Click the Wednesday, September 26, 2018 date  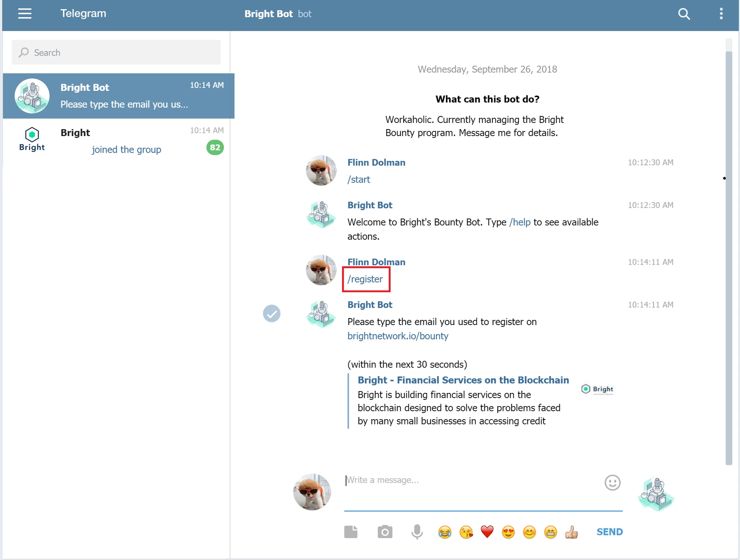tap(487, 69)
